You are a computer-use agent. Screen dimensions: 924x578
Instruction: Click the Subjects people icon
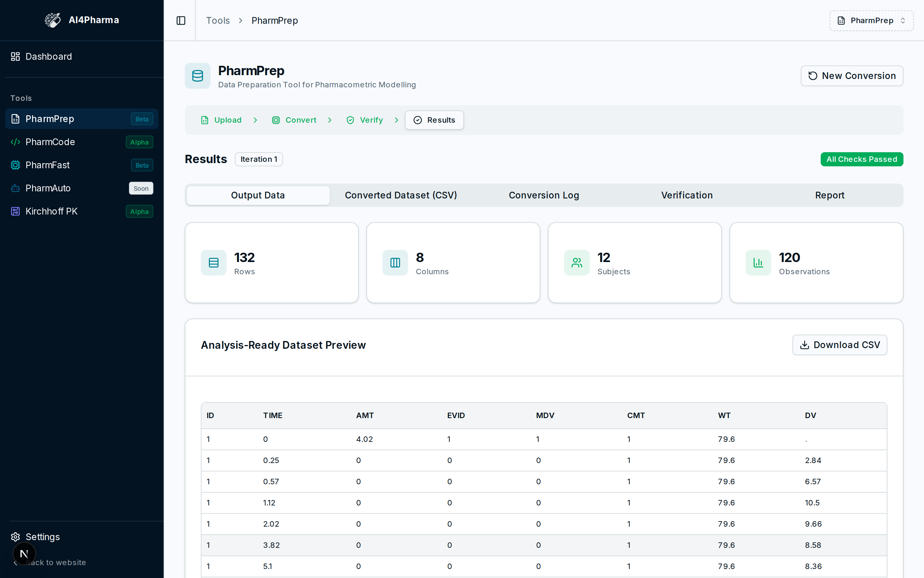(x=577, y=263)
